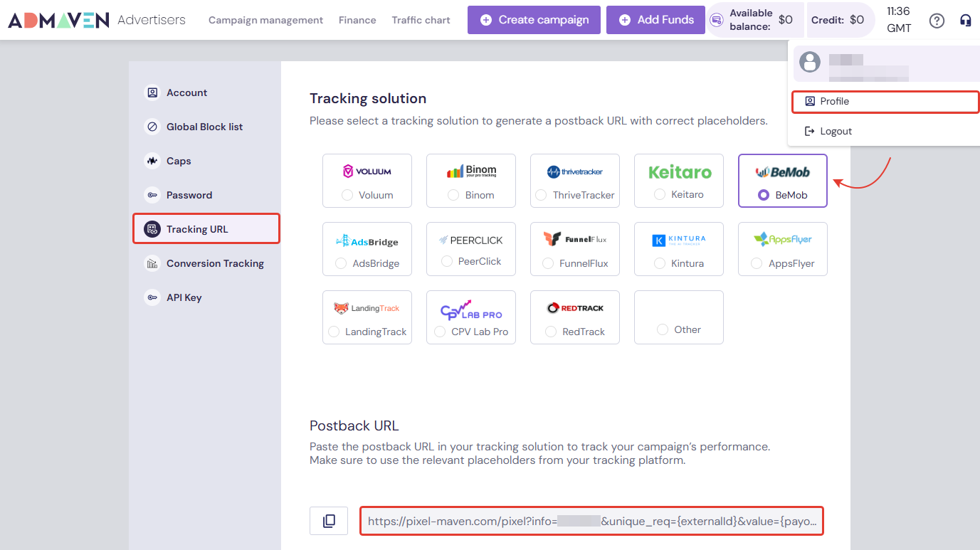The width and height of the screenshot is (980, 550).
Task: Click the ThriveTracker logo
Action: pyautogui.click(x=575, y=171)
